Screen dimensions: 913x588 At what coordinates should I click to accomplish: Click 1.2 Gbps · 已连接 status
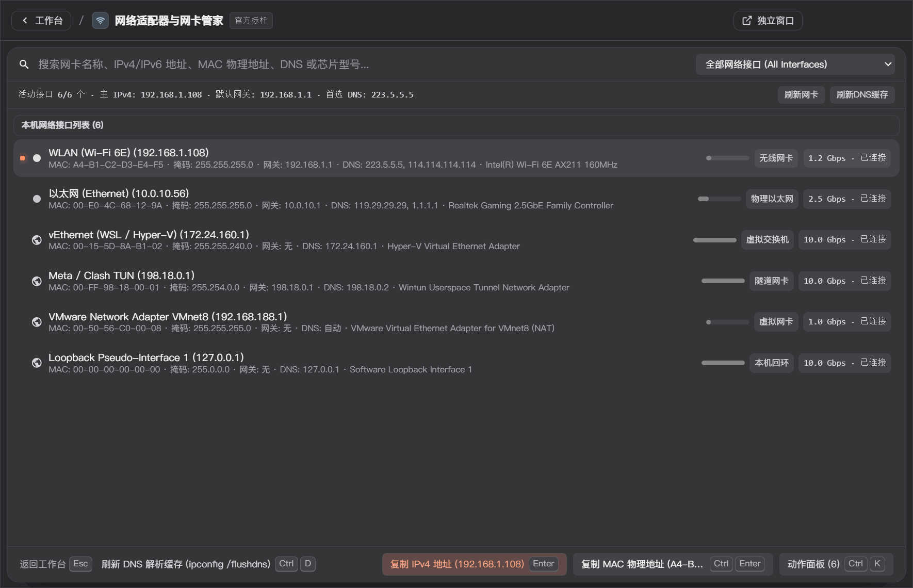click(847, 158)
